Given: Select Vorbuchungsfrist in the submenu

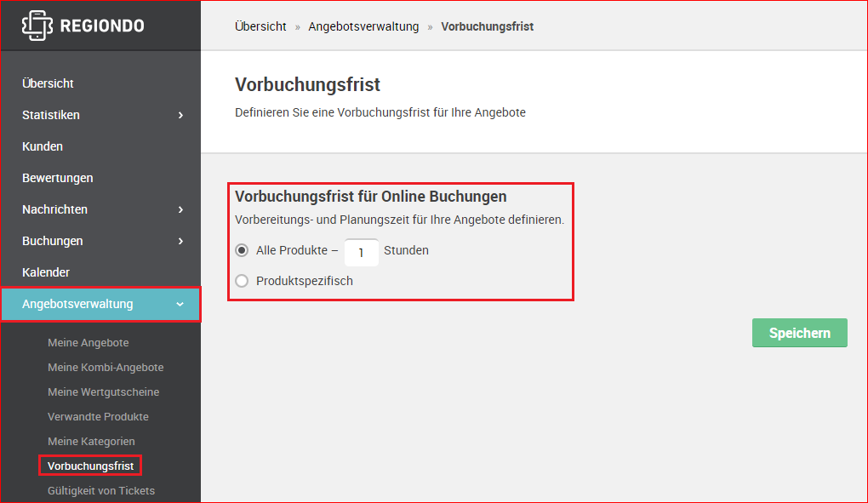Looking at the screenshot, I should tap(90, 466).
